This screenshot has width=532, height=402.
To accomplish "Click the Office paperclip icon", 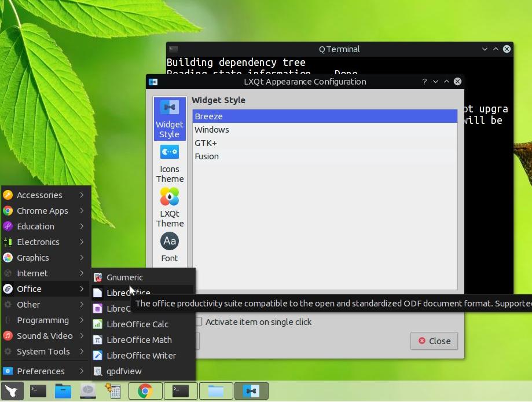I will pyautogui.click(x=8, y=288).
